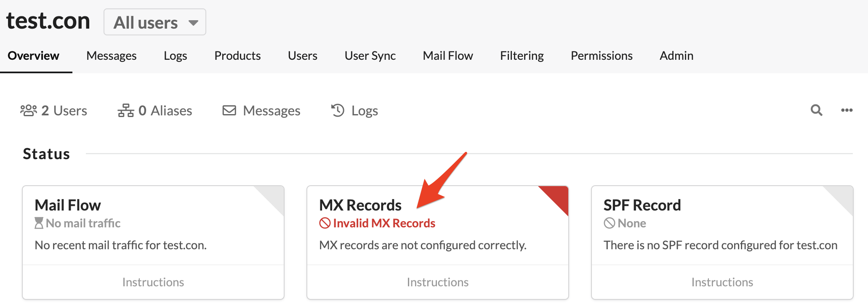This screenshot has width=868, height=304.
Task: Click the Messages envelope icon
Action: [229, 110]
